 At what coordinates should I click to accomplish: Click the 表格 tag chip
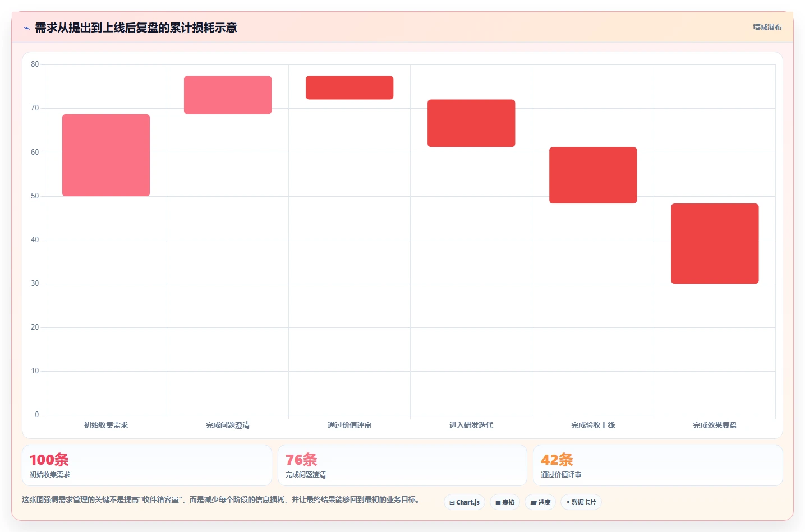[505, 502]
